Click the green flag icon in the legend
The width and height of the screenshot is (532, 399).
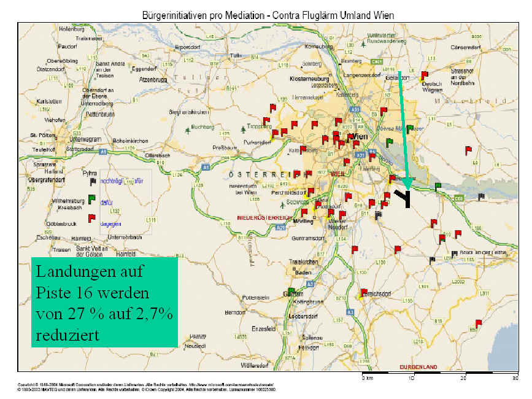click(x=91, y=199)
